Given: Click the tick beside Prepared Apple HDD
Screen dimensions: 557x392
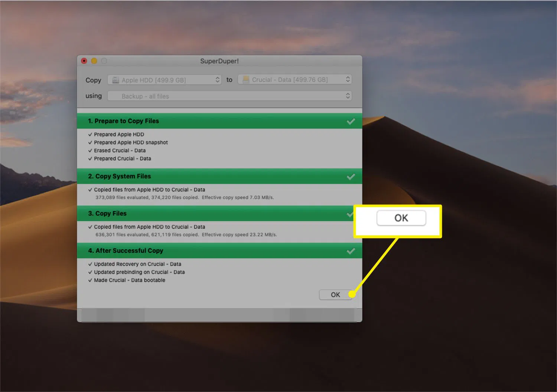Looking at the screenshot, I should point(90,135).
